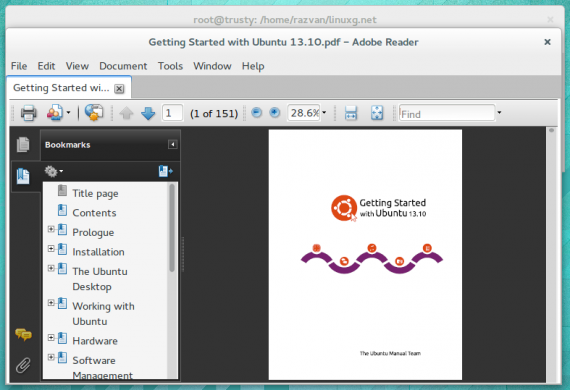Click the Prologue bookmark label
570x390 pixels.
[x=93, y=233]
